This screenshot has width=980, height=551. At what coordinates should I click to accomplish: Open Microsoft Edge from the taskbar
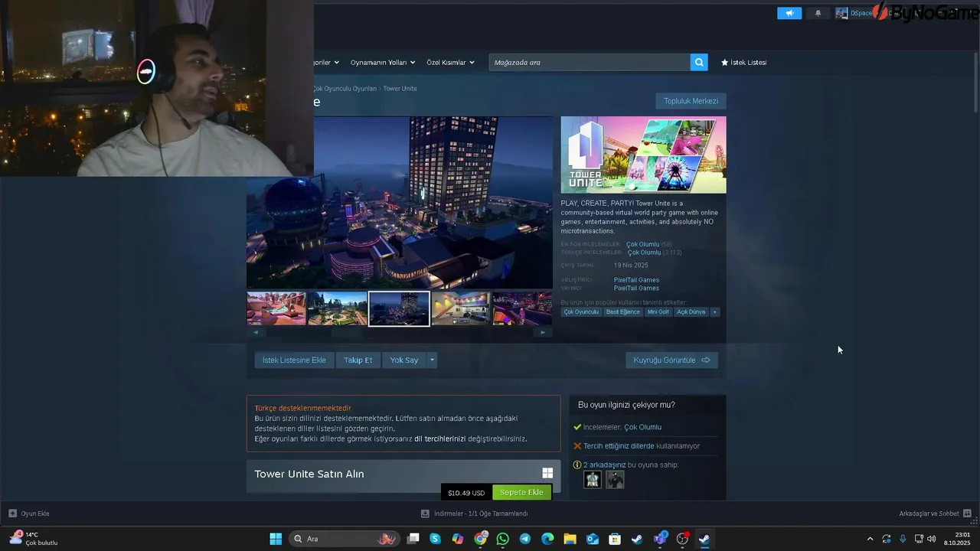(547, 539)
